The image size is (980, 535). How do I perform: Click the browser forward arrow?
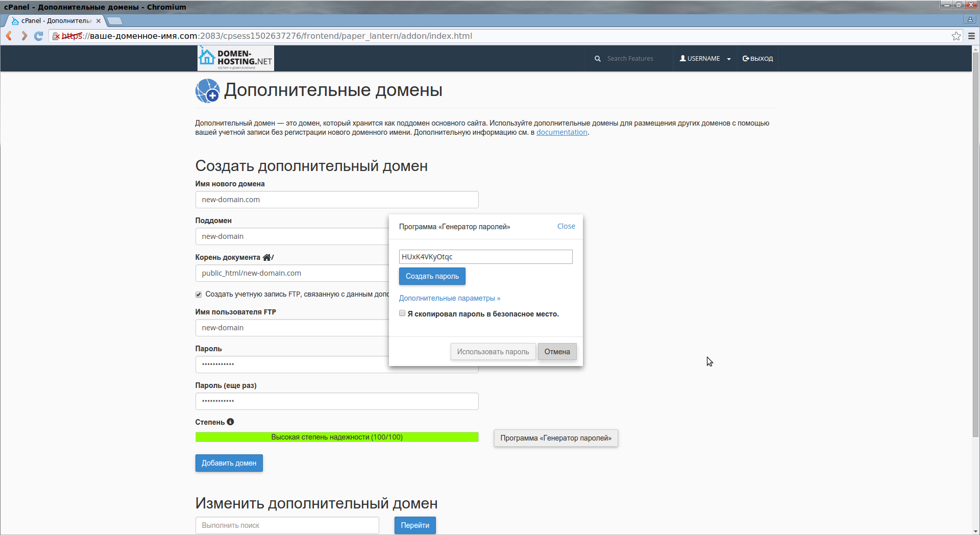(x=24, y=36)
